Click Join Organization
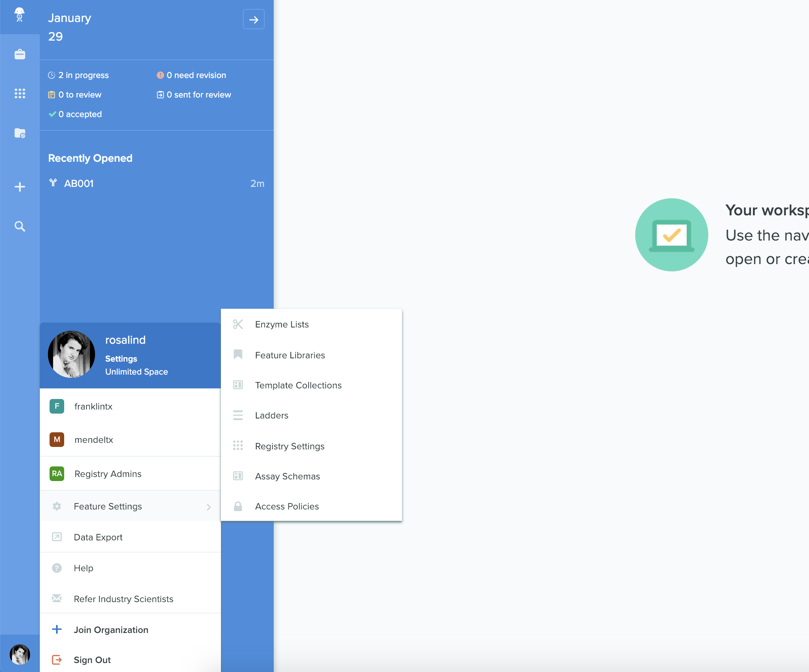The width and height of the screenshot is (809, 672). click(130, 630)
